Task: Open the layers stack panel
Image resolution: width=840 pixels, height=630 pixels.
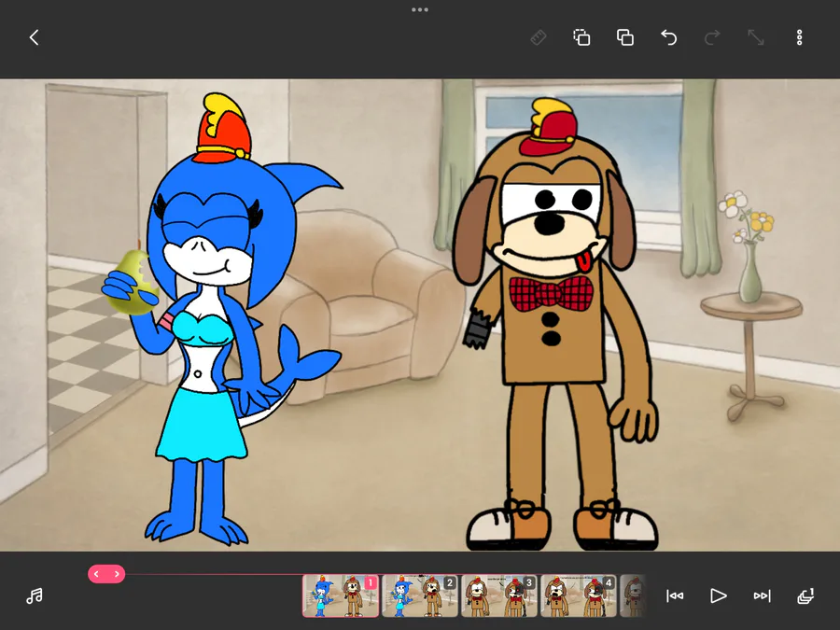Action: point(805,595)
